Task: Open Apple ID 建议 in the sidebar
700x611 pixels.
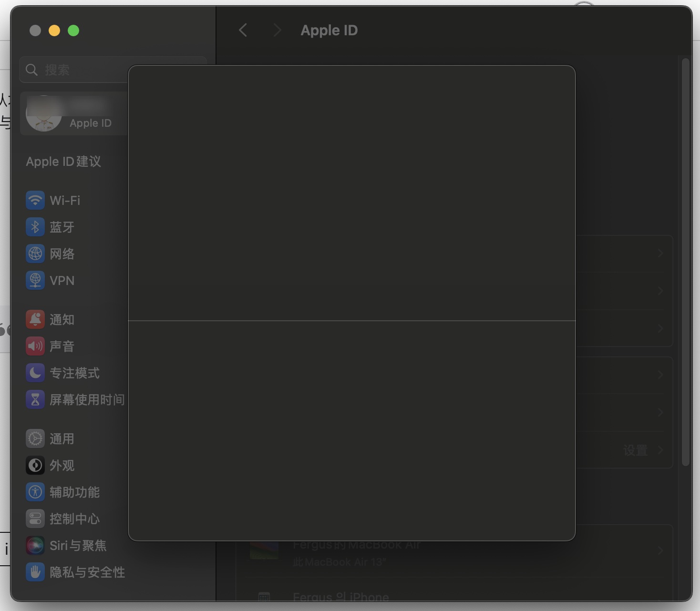Action: coord(63,162)
